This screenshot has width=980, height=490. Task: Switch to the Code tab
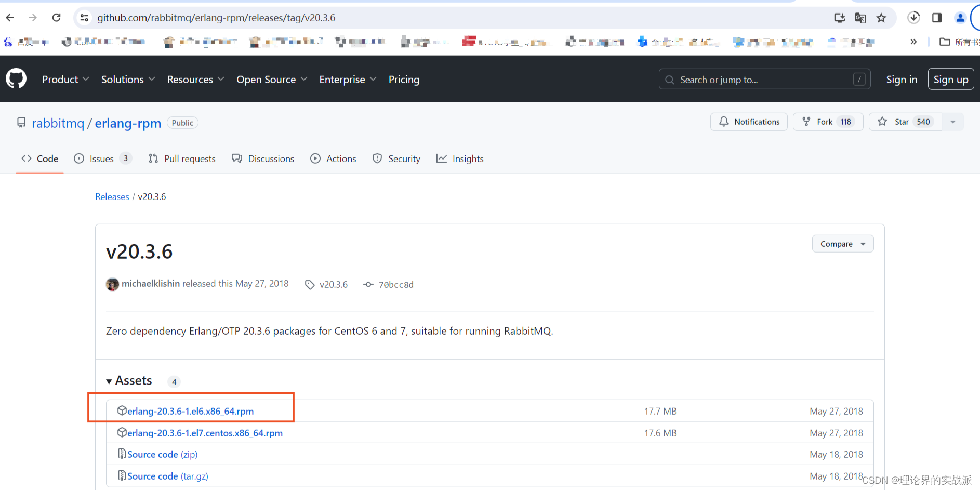39,158
